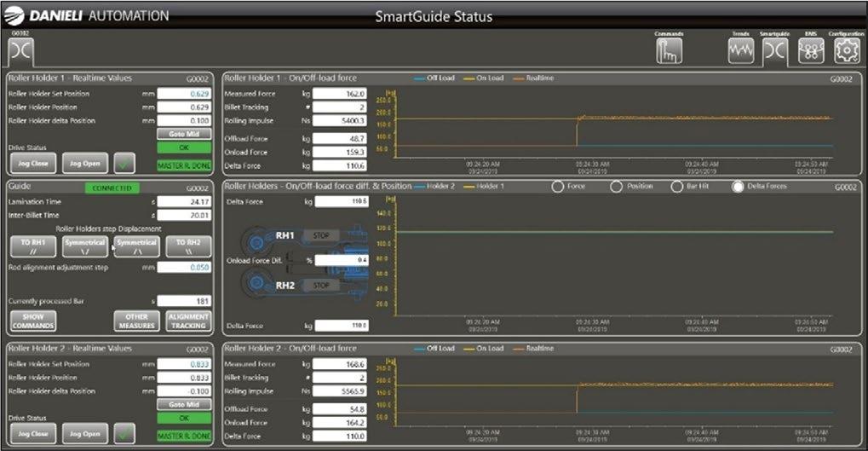Click Roller Holder 1 Onload Force value 159.3

pos(340,152)
